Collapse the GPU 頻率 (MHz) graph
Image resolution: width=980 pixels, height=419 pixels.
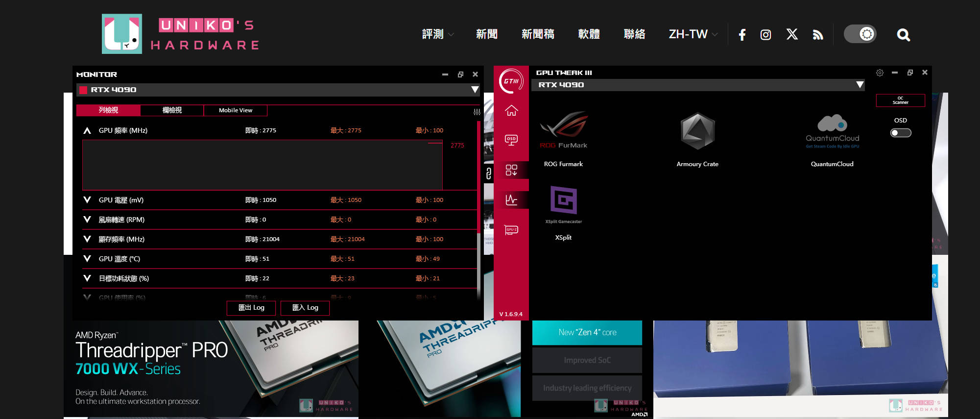pyautogui.click(x=87, y=130)
